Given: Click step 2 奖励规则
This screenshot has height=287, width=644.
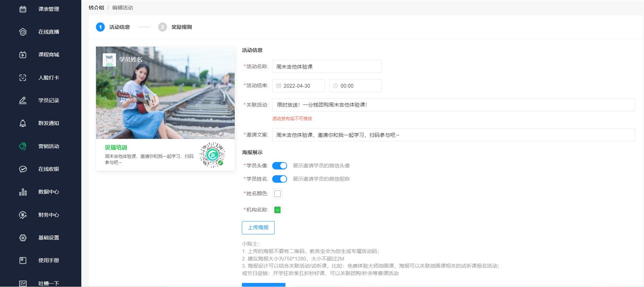Looking at the screenshot, I should coord(175,27).
